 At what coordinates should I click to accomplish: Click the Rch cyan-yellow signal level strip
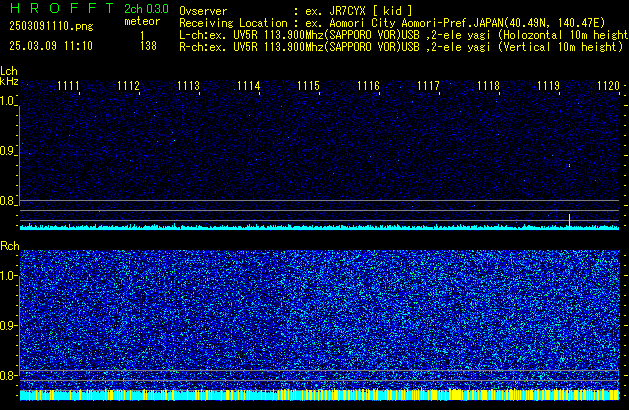coord(319,395)
